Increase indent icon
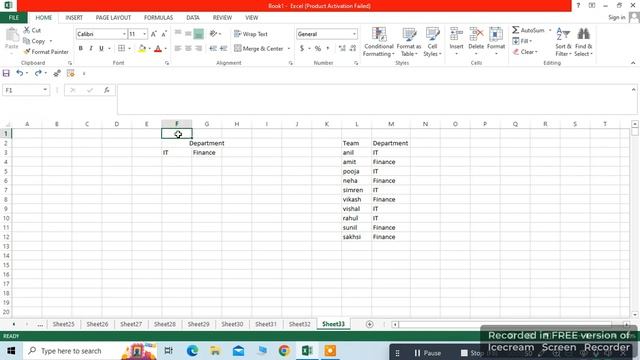Viewport: 640px width, 360px height. tap(223, 49)
